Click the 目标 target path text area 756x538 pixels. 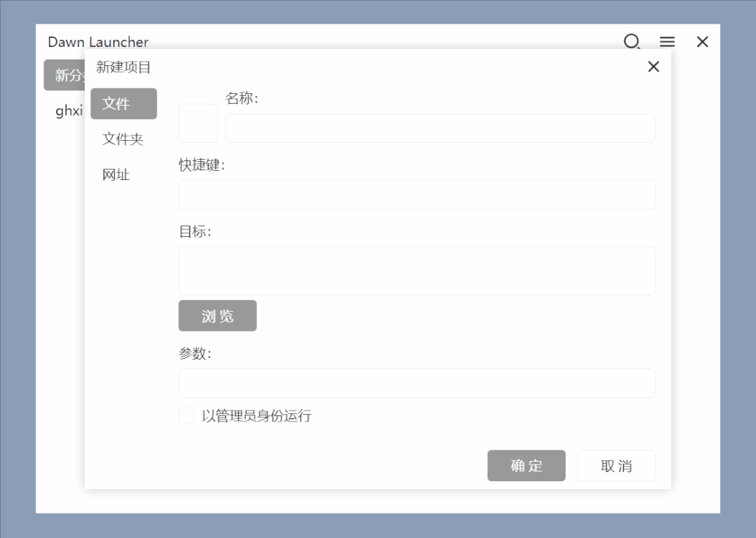[416, 270]
